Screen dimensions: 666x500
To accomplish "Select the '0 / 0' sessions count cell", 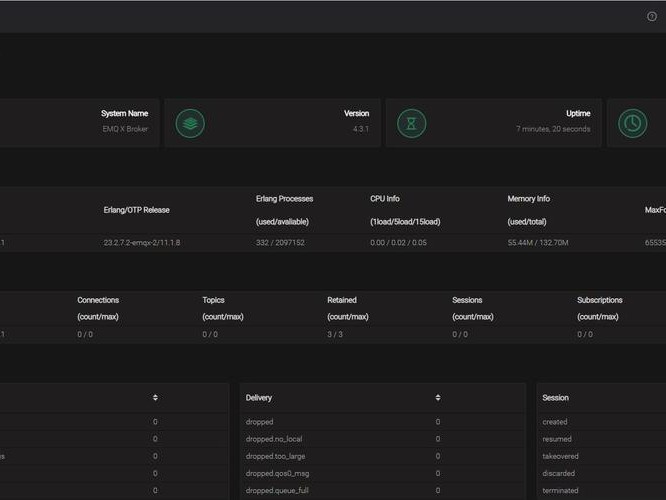I will point(460,334).
